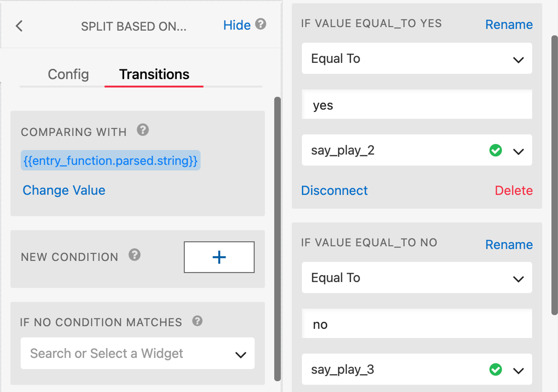Click green checkmark beside say_play_3
This screenshot has height=392, width=558.
[495, 370]
